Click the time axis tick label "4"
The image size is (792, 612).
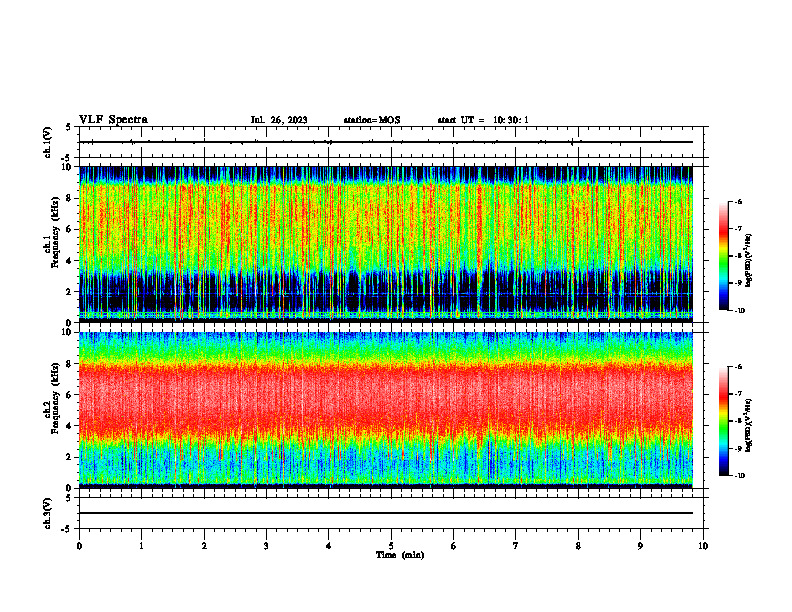point(329,545)
